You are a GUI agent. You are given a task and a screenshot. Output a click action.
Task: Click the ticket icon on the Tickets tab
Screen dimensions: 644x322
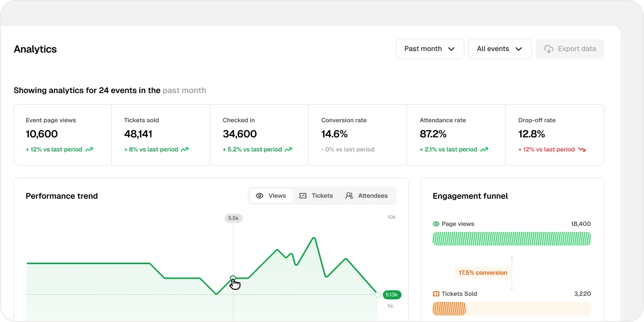[303, 196]
